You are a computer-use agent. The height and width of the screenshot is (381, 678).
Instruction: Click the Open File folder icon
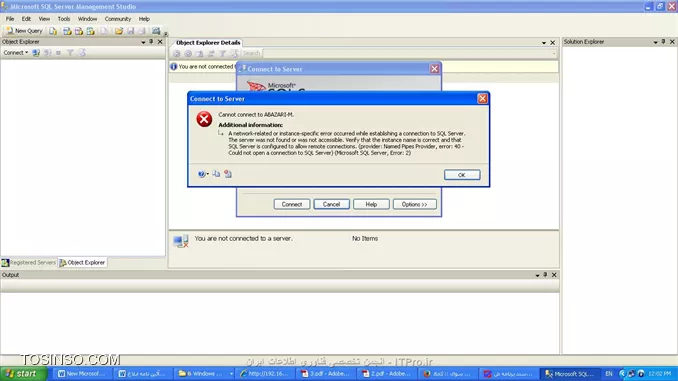pos(118,31)
